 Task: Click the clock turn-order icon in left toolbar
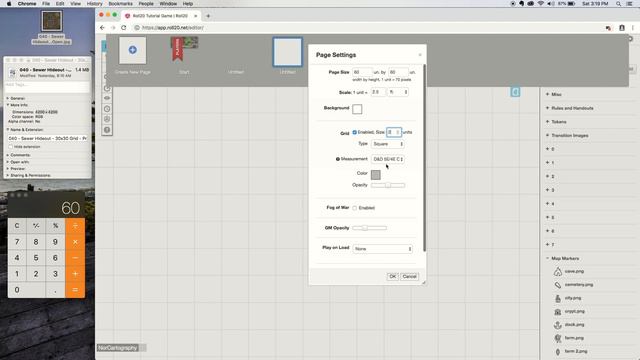(x=107, y=109)
